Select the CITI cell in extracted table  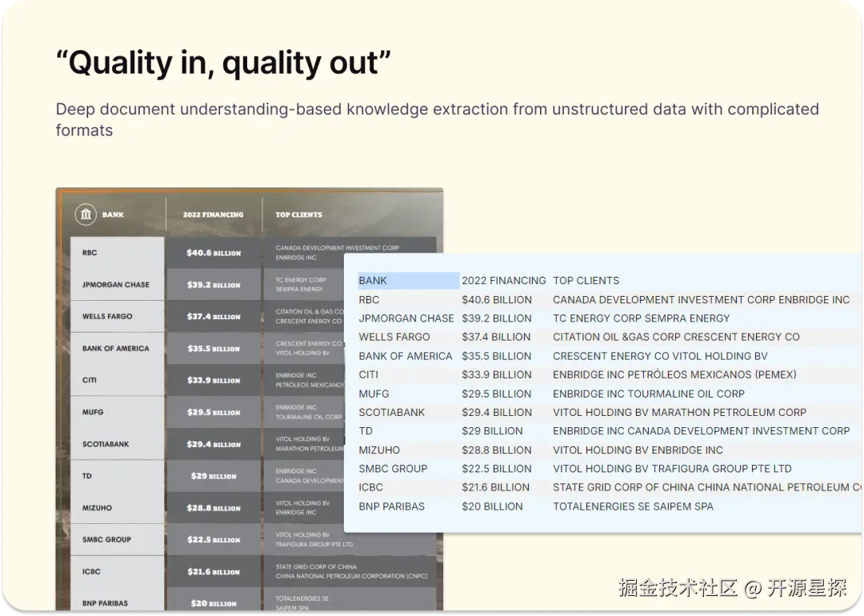[368, 374]
